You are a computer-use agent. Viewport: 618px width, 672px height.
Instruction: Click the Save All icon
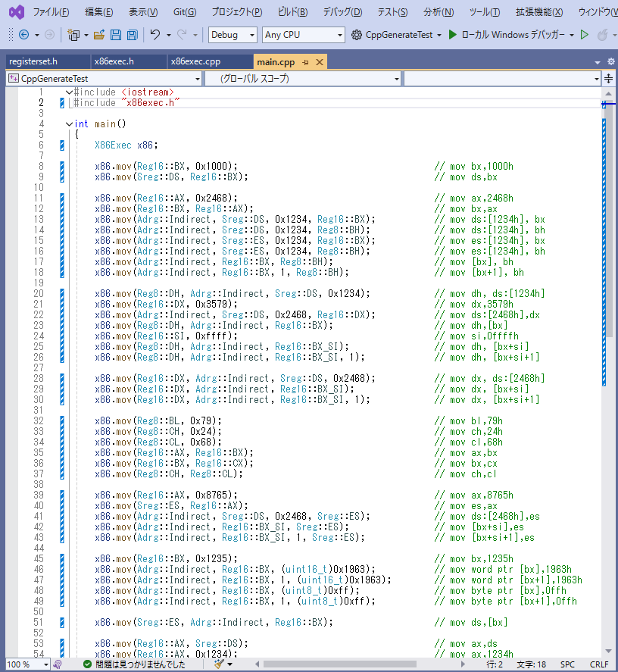click(x=133, y=35)
